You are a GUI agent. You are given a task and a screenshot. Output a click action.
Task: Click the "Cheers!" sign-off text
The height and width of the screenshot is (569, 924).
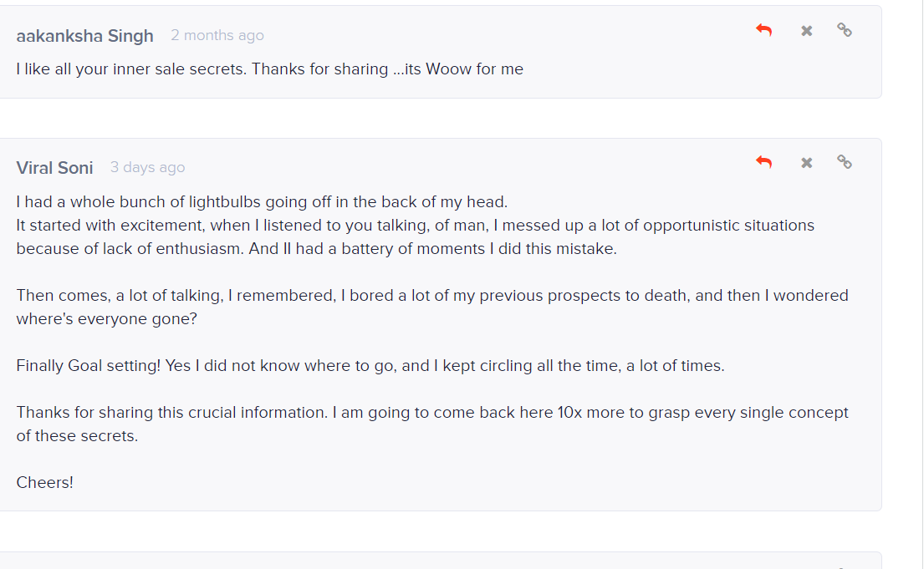(45, 482)
